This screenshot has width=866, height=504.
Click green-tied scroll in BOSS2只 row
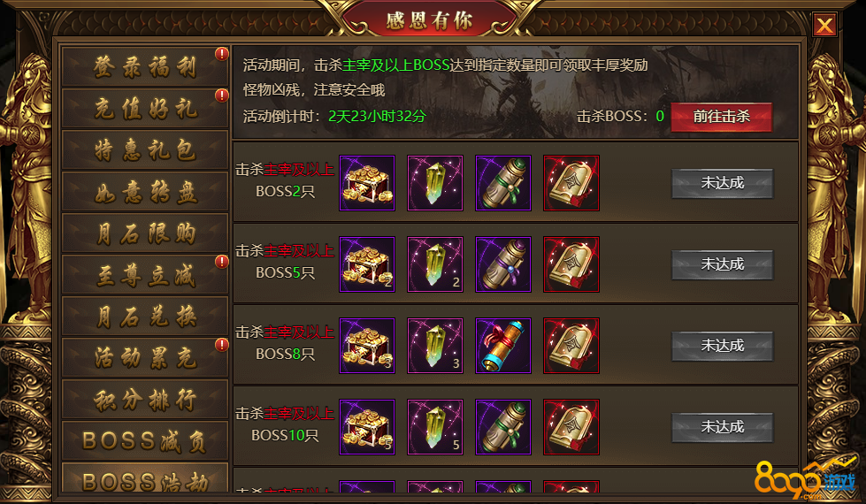click(503, 183)
